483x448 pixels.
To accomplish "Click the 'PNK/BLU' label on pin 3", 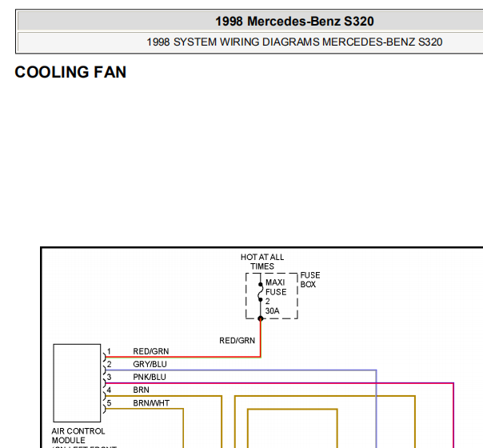I will point(150,377).
